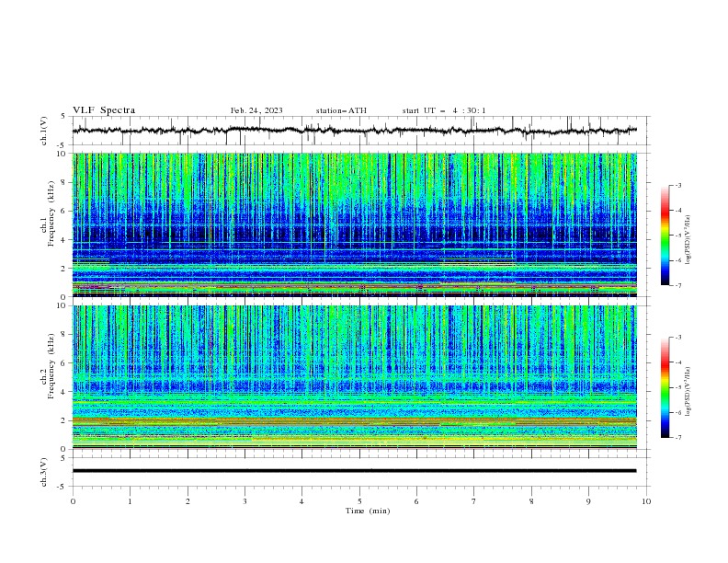Click the "station=ATH" header label
Viewport: 728px width, 563px height.
pyautogui.click(x=341, y=110)
